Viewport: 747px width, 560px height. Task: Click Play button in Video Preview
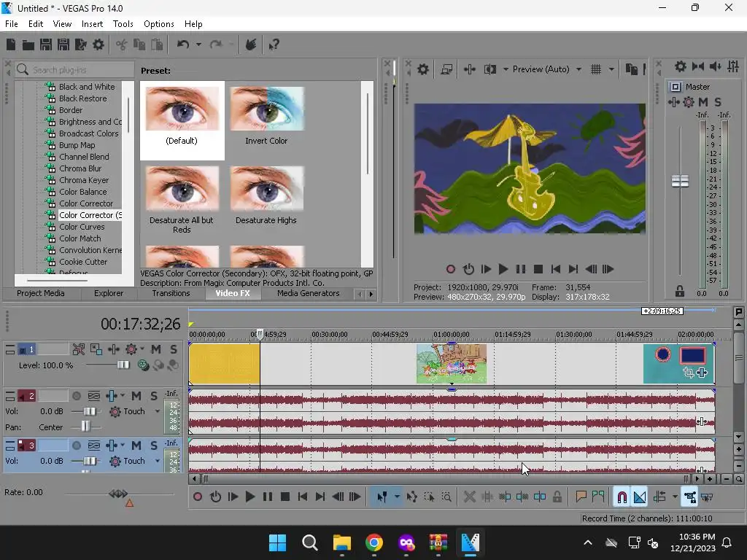(503, 270)
